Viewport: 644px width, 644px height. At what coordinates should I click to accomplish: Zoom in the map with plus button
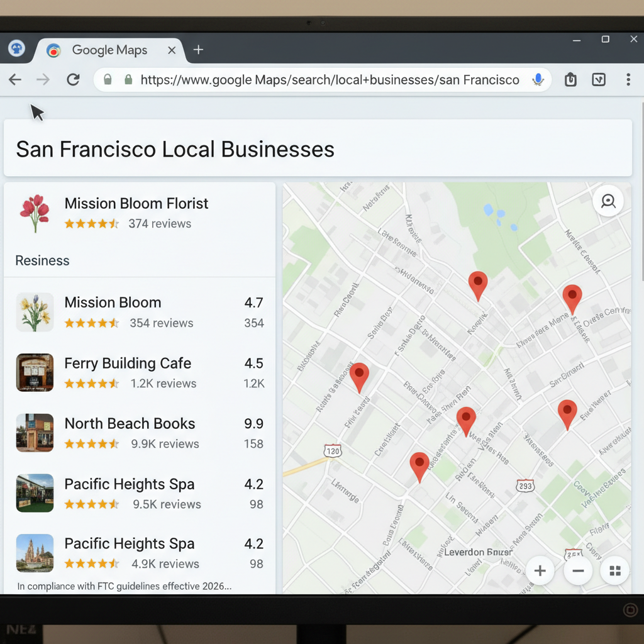click(x=540, y=570)
